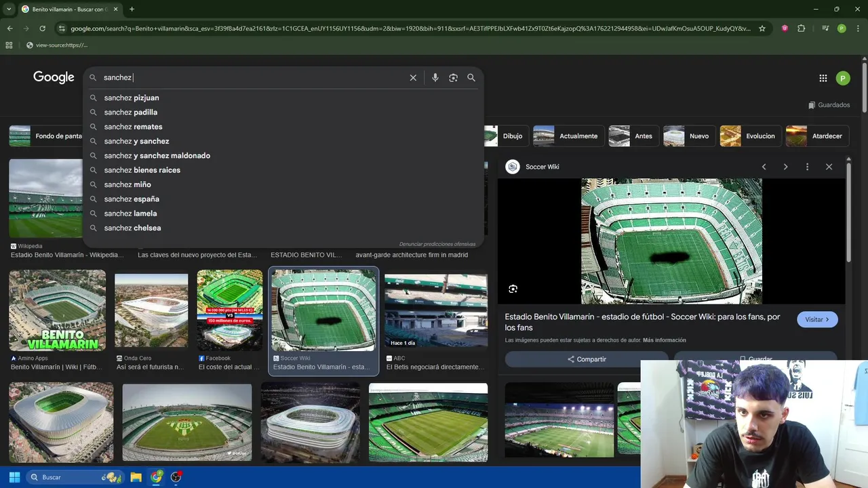The width and height of the screenshot is (868, 488).
Task: Open the Chrome extensions puzzle icon
Action: 802,28
